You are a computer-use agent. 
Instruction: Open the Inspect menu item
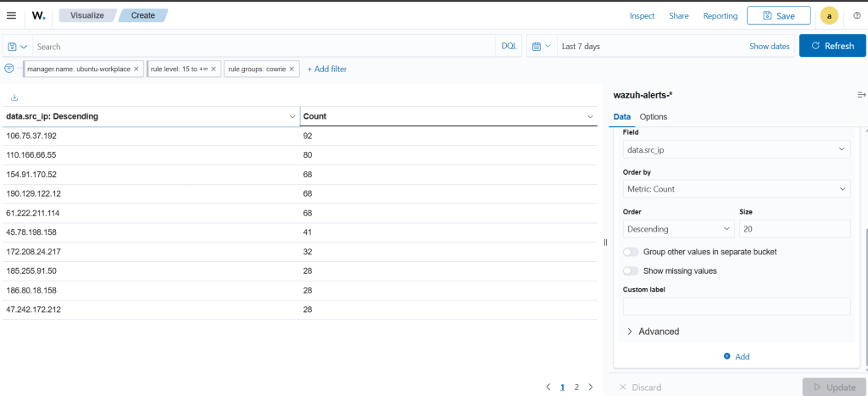pyautogui.click(x=642, y=16)
